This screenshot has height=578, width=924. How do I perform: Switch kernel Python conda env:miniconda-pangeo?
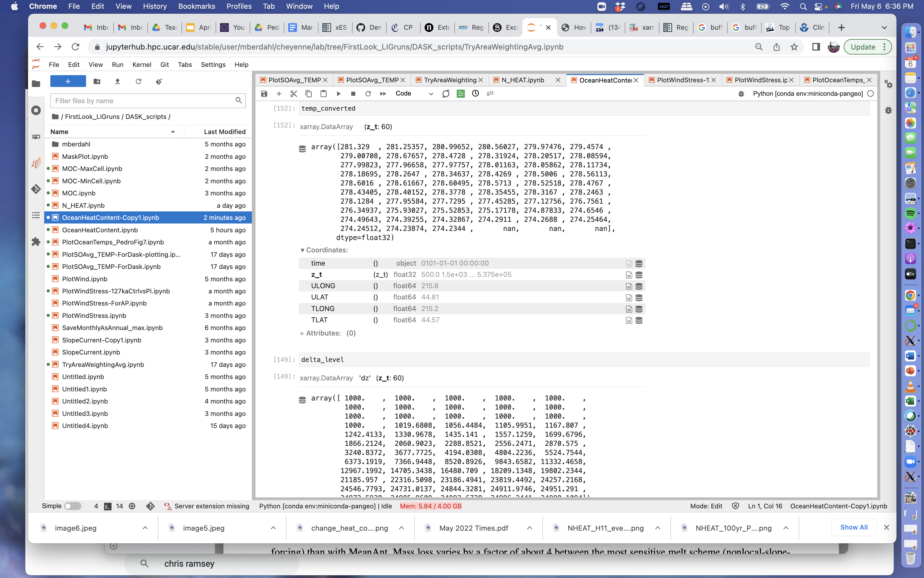(808, 94)
